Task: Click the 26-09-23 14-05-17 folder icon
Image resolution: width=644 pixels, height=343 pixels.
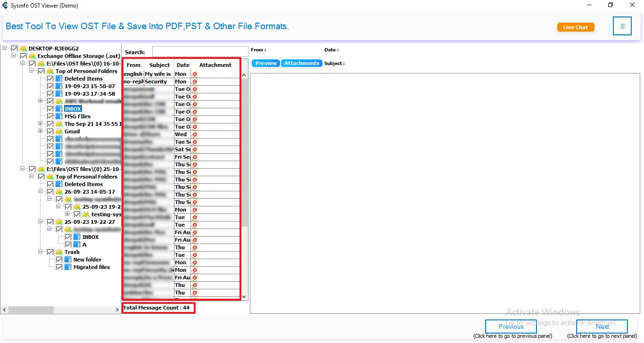Action: coord(59,192)
